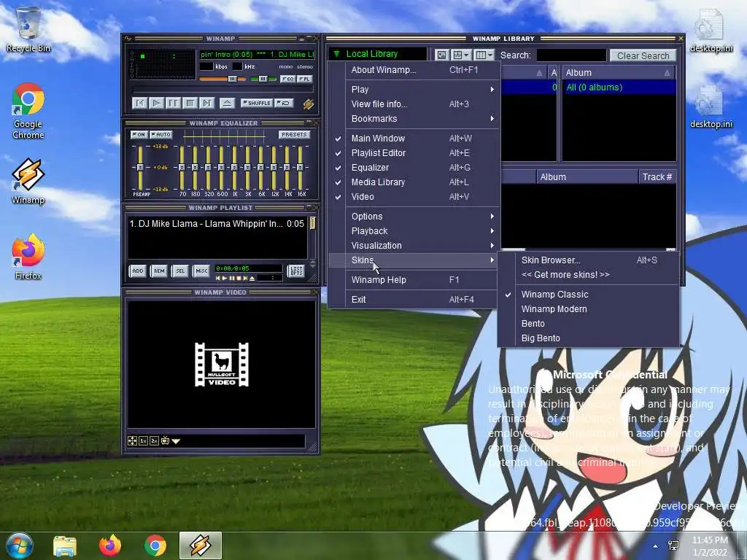Click the Track # column header
The width and height of the screenshot is (747, 560).
click(x=657, y=177)
